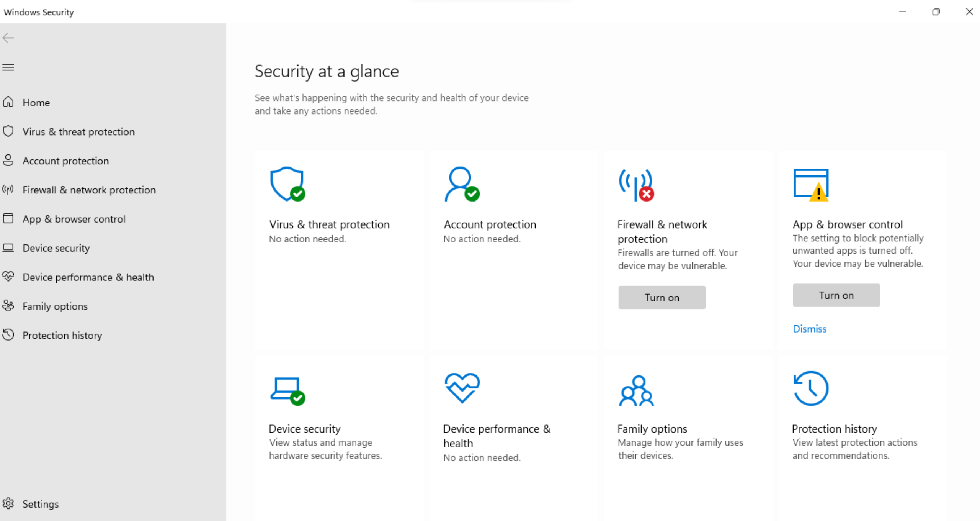Turn on Firewall & network protection
Viewport: 980px width, 521px height.
[661, 297]
